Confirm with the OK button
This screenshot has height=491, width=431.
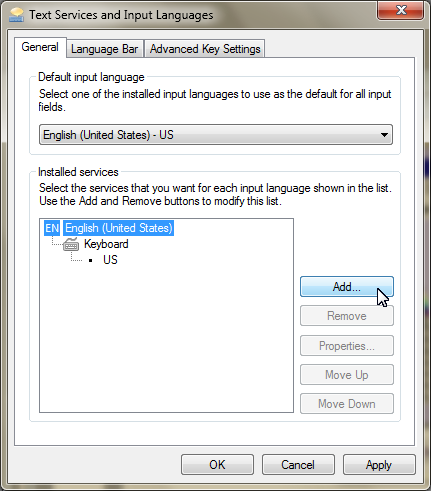(217, 465)
